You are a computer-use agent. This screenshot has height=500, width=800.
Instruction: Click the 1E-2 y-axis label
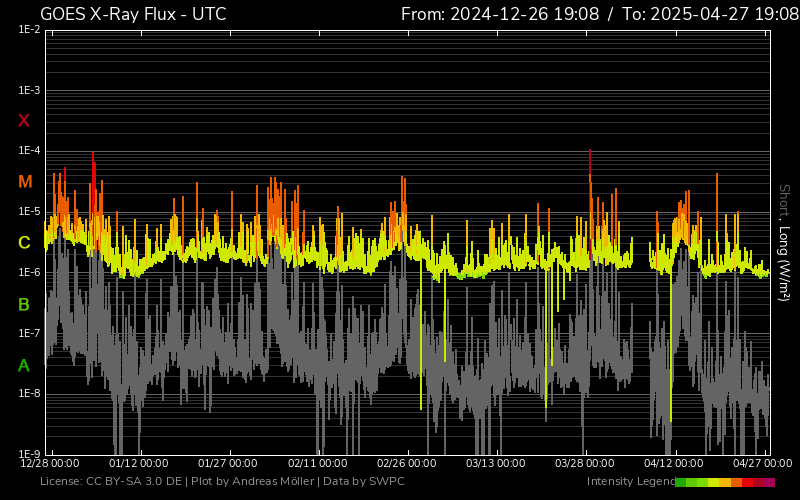pyautogui.click(x=29, y=30)
